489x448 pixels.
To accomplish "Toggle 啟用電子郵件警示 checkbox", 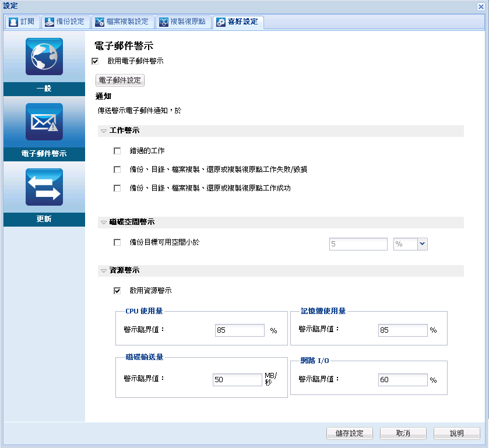I will point(95,61).
